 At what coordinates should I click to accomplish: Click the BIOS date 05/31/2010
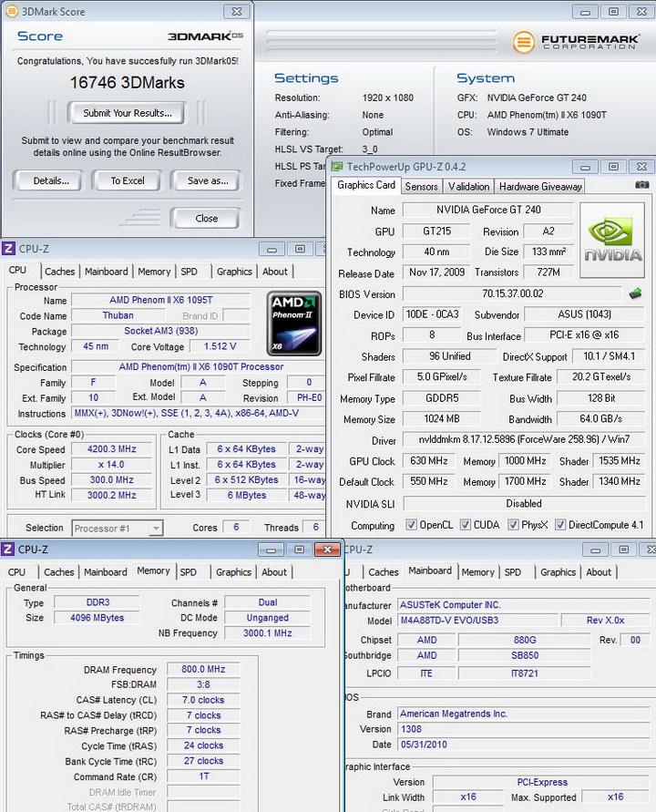[x=524, y=745]
